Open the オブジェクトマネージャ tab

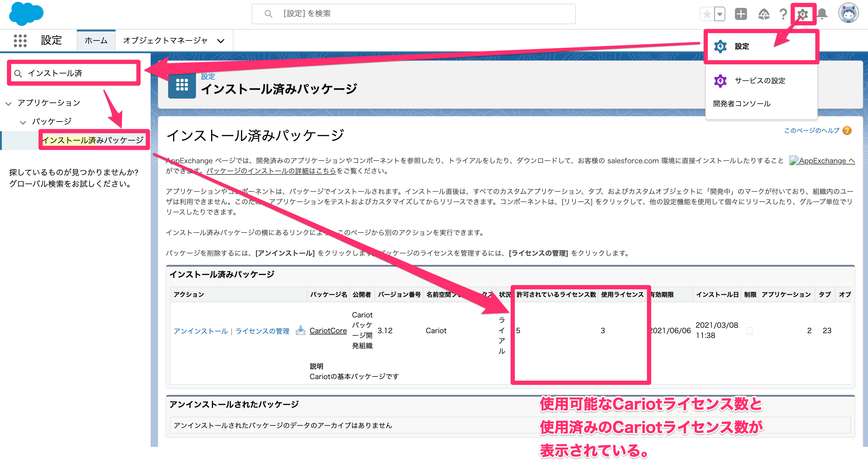[x=165, y=41]
